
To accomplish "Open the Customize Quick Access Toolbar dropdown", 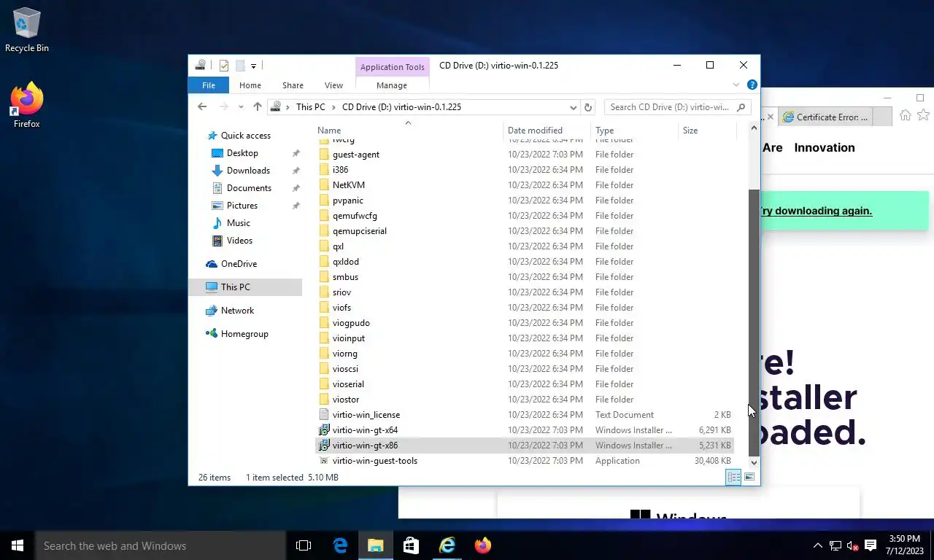I will click(253, 66).
